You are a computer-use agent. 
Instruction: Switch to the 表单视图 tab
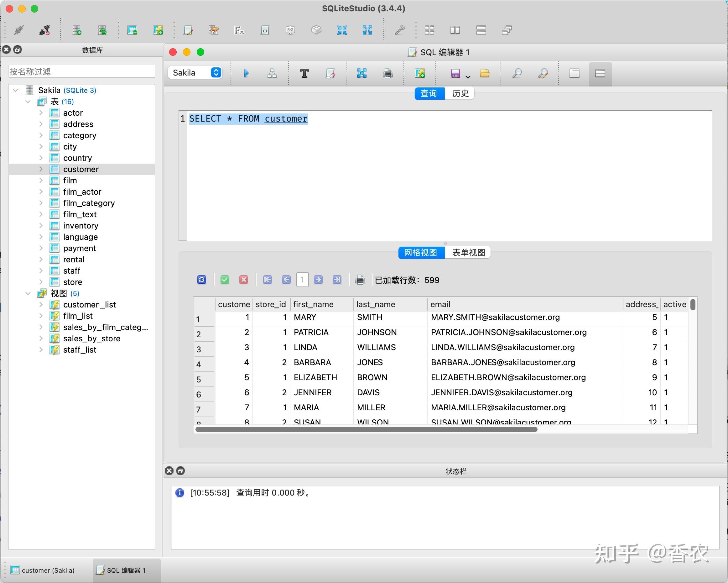[468, 252]
